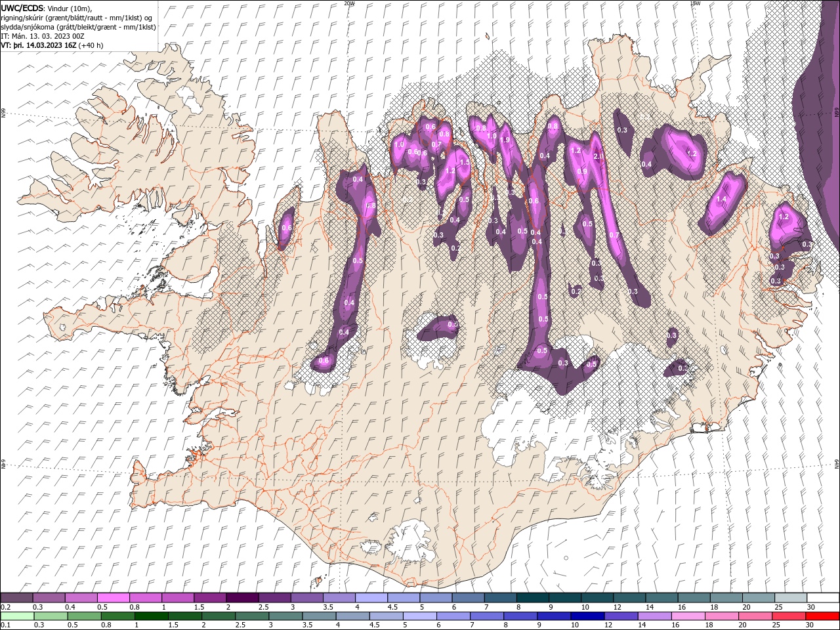The width and height of the screenshot is (840, 630).
Task: Click the 64N latitude label at right edge
Action: tap(837, 463)
